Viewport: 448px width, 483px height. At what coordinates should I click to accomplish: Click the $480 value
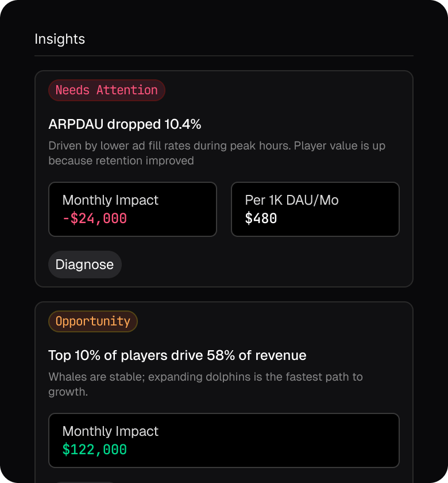pos(261,218)
